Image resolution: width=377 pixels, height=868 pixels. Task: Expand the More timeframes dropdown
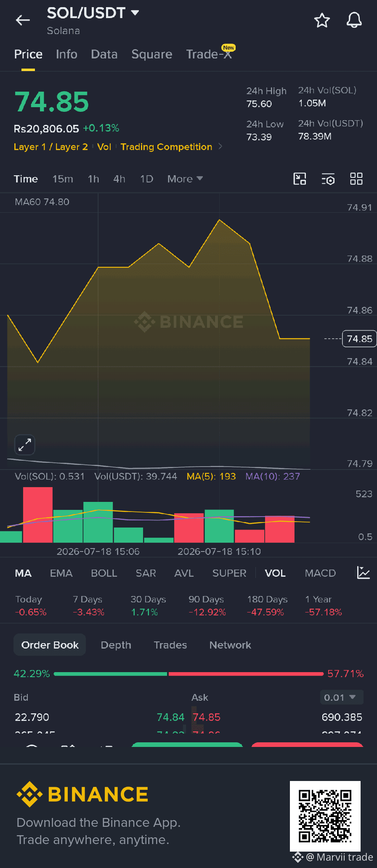185,179
